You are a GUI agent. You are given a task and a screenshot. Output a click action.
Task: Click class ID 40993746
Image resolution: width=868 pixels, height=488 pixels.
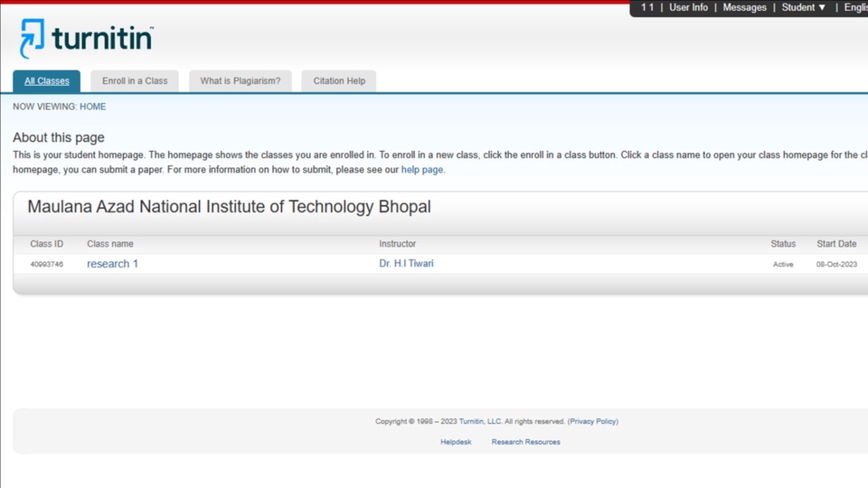[x=46, y=265]
